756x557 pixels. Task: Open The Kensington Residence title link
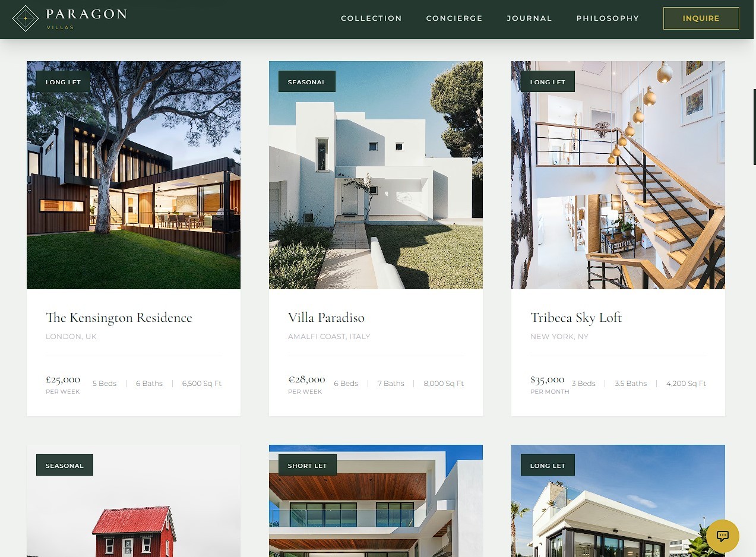[x=119, y=318]
